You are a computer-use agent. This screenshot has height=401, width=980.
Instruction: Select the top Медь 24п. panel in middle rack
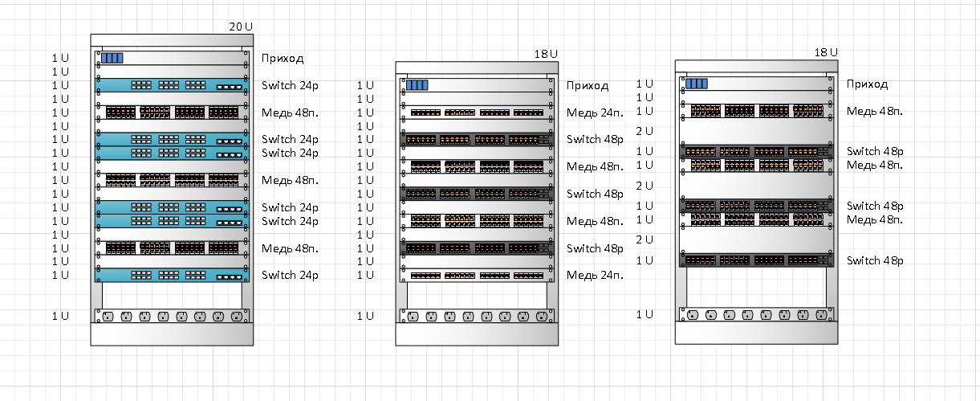point(476,113)
